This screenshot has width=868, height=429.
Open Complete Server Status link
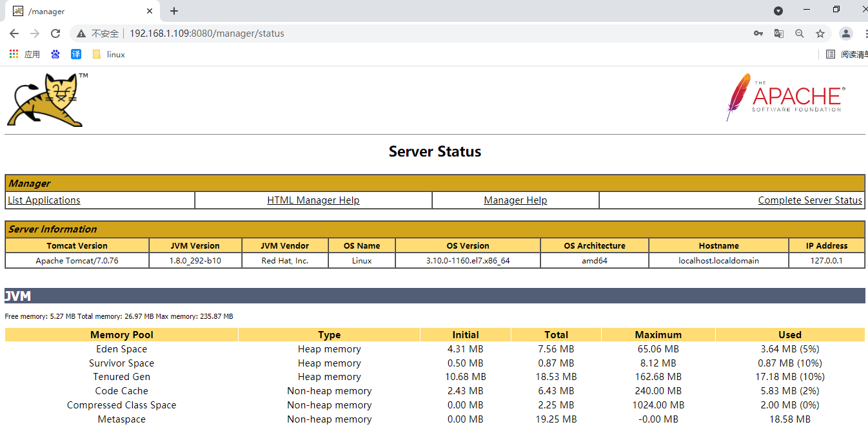click(810, 200)
